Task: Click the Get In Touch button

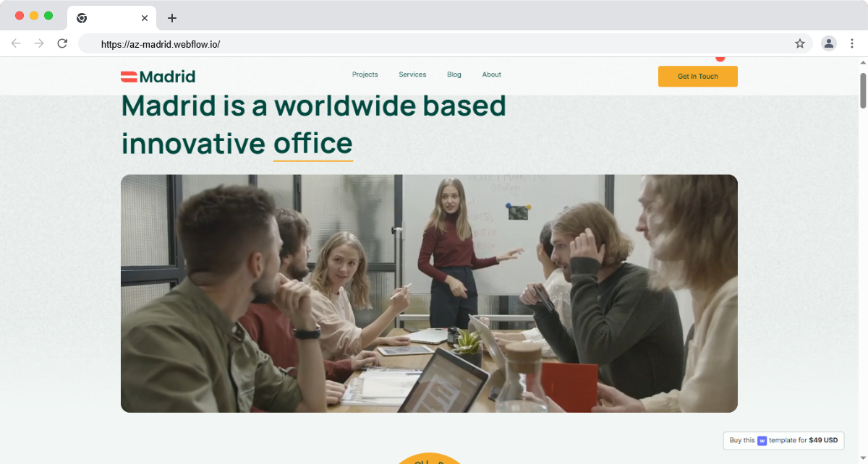Action: tap(698, 77)
